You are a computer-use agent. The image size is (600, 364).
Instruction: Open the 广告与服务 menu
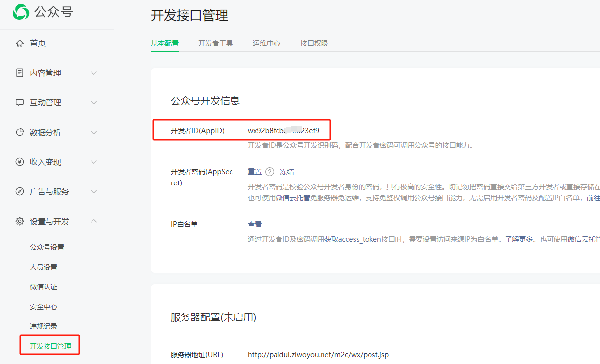[x=49, y=191]
